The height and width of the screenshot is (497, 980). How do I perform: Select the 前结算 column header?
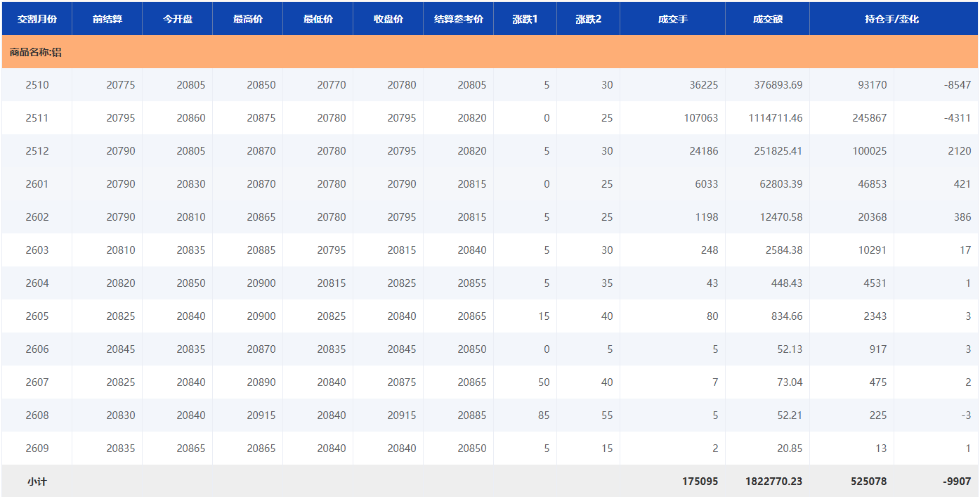coord(107,19)
